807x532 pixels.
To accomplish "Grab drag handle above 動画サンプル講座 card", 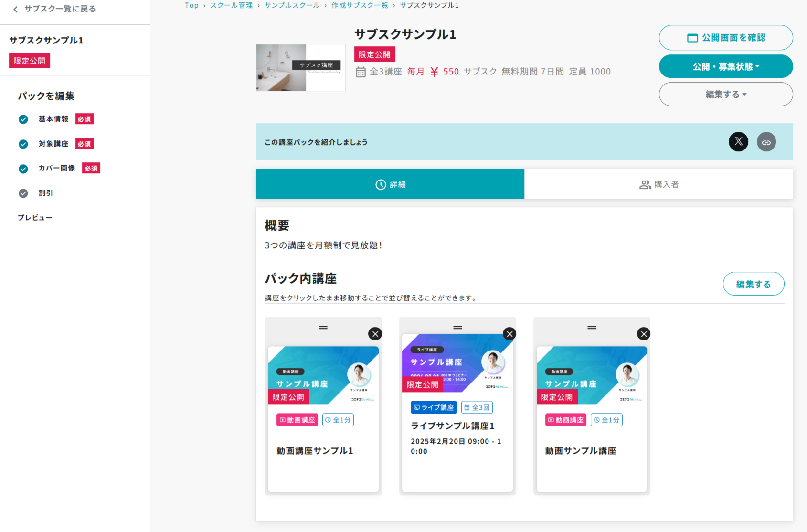I will tap(592, 328).
